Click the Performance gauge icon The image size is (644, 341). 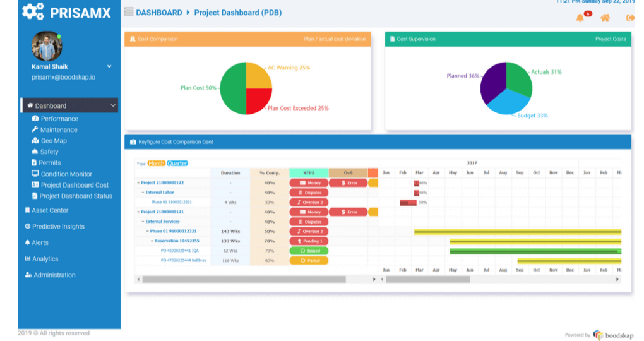click(x=35, y=118)
